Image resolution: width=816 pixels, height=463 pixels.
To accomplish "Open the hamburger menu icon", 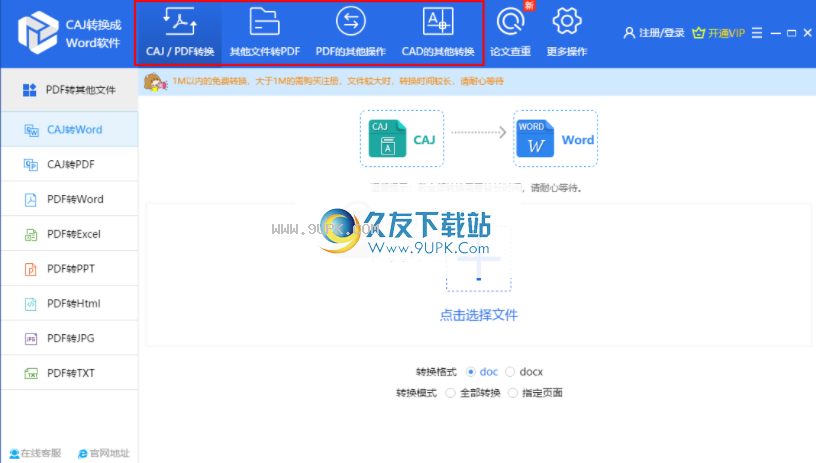I will pos(757,33).
